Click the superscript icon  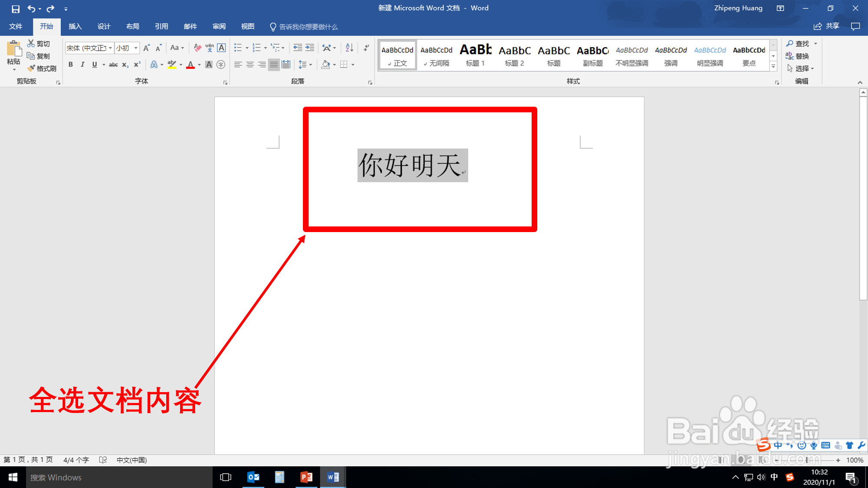(x=137, y=65)
